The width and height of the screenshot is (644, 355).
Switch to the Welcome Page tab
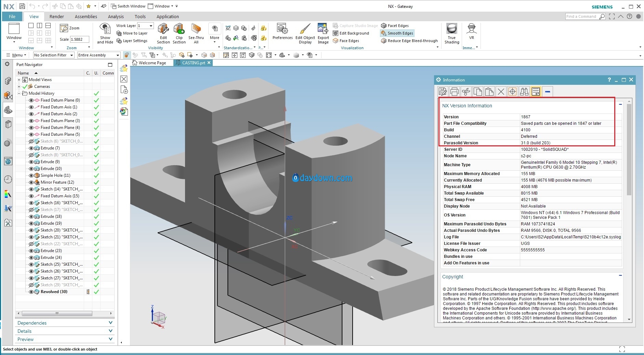click(x=149, y=63)
